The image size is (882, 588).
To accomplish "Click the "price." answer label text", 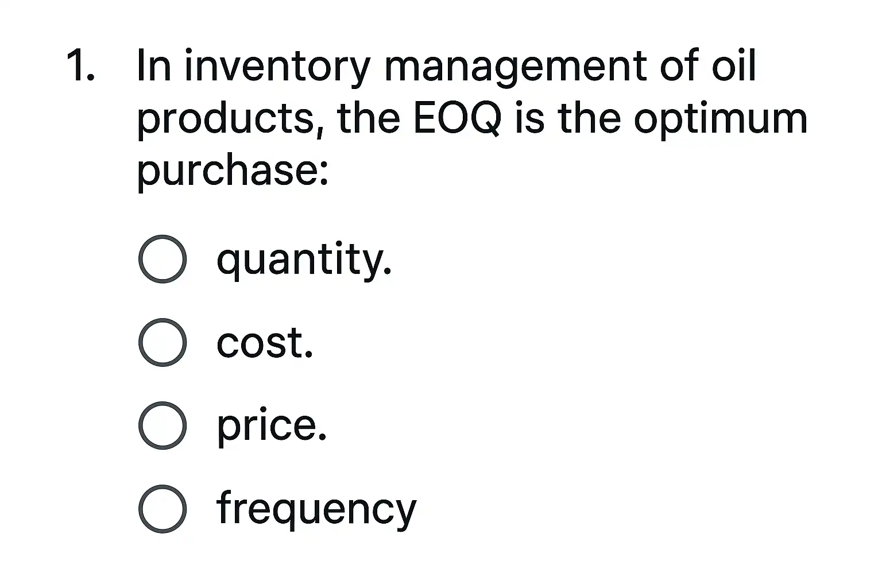I will 272,426.
